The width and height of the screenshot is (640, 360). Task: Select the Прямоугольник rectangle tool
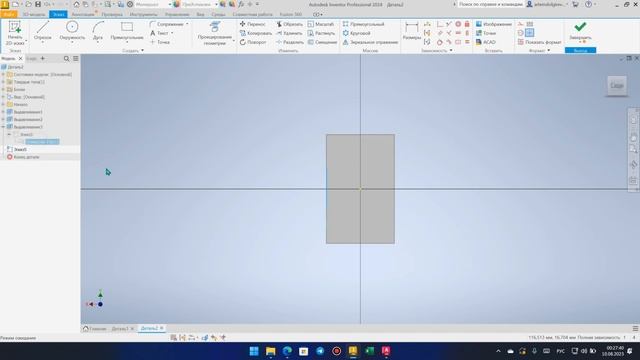[127, 32]
